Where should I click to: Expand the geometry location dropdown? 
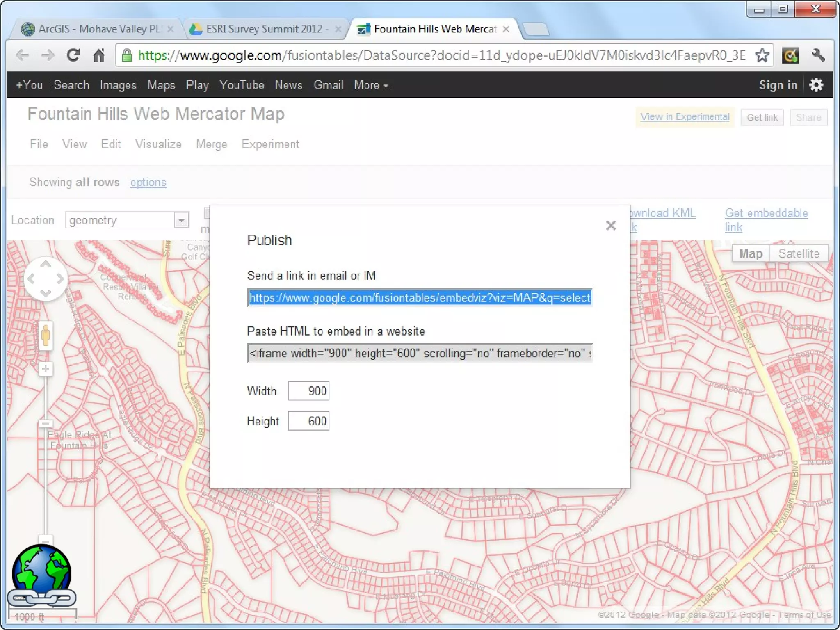(181, 220)
